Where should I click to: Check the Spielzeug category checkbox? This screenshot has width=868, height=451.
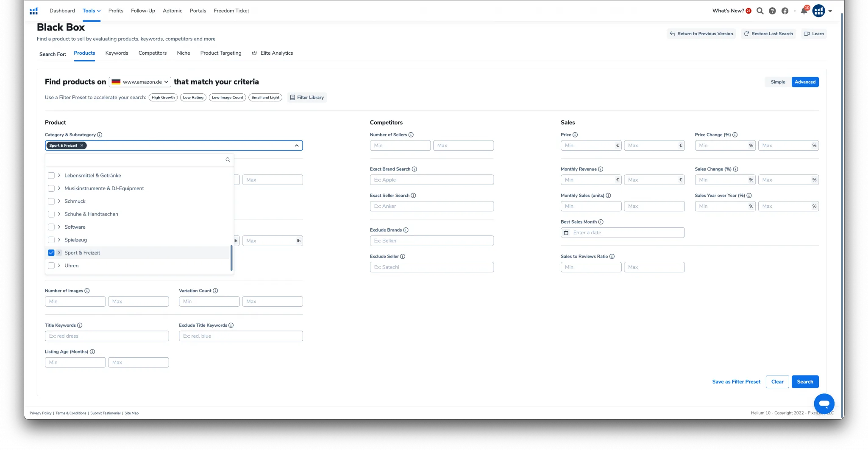click(x=51, y=240)
